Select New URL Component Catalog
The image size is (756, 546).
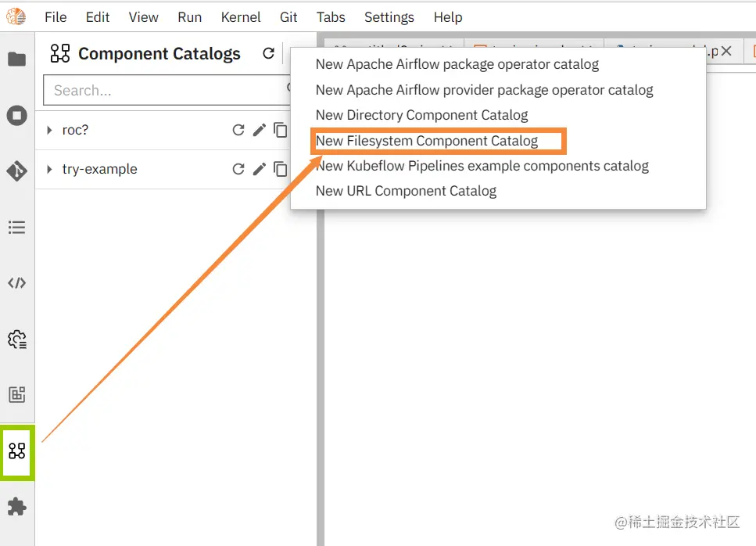(x=406, y=191)
